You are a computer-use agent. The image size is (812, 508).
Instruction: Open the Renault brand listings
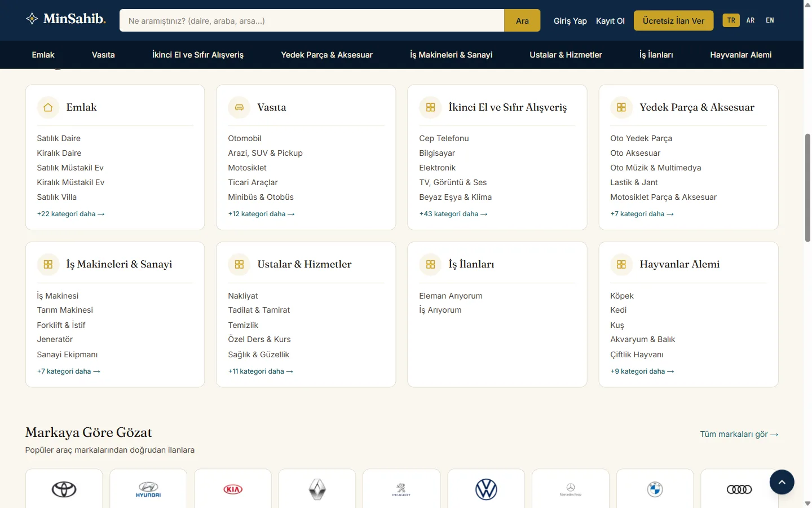(317, 489)
